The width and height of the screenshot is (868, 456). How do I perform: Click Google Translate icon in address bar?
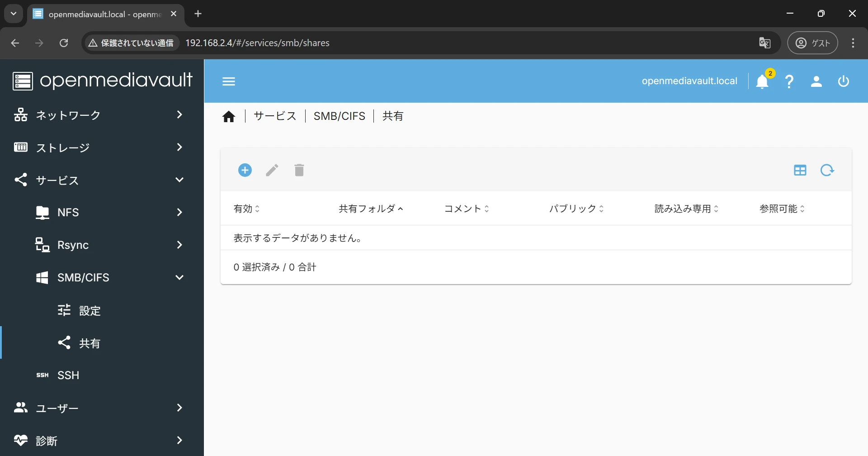coord(765,43)
